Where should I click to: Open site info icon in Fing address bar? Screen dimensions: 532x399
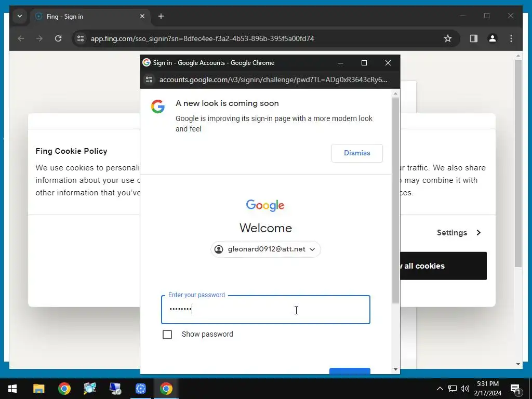tap(81, 38)
